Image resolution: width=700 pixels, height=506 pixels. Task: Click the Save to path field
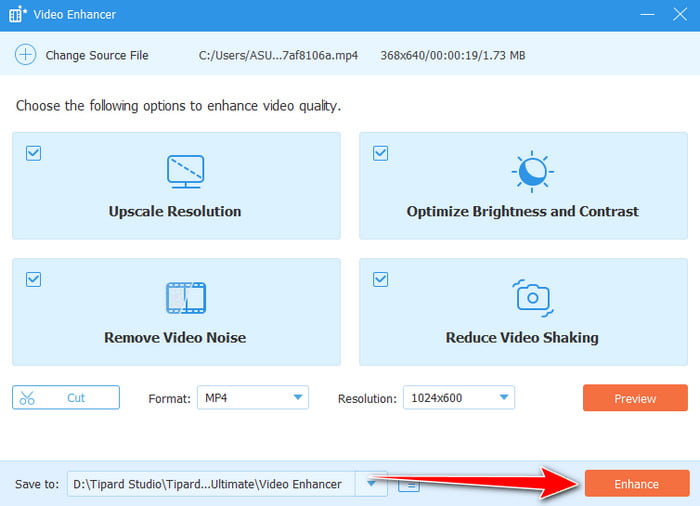tap(210, 484)
